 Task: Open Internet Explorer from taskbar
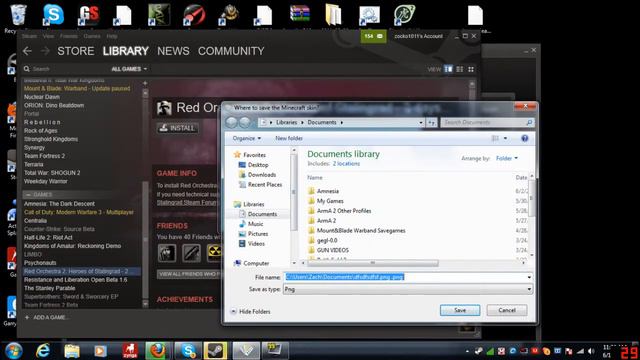(x=43, y=351)
